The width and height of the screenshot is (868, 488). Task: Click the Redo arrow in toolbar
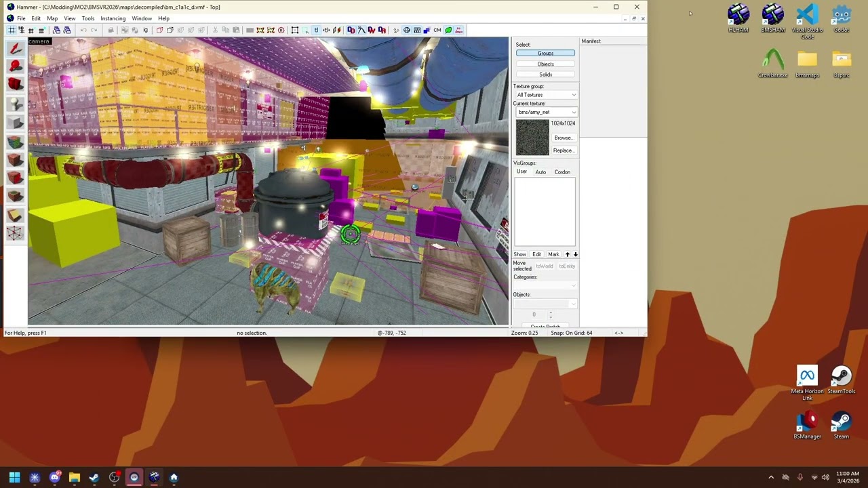pos(94,30)
